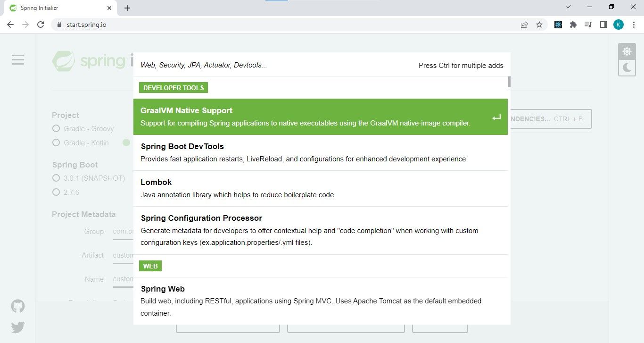Click the DEVELOPER TOOLS category label
Viewport: 644px width, 343px height.
coord(173,88)
